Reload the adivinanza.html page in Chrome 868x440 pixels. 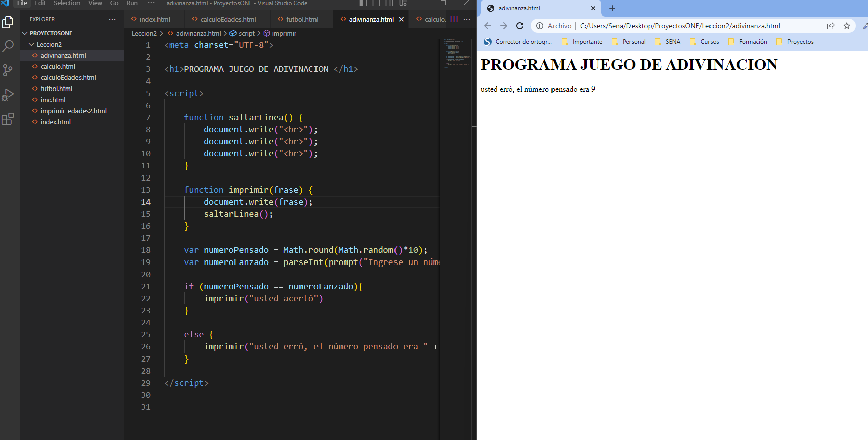tap(520, 26)
